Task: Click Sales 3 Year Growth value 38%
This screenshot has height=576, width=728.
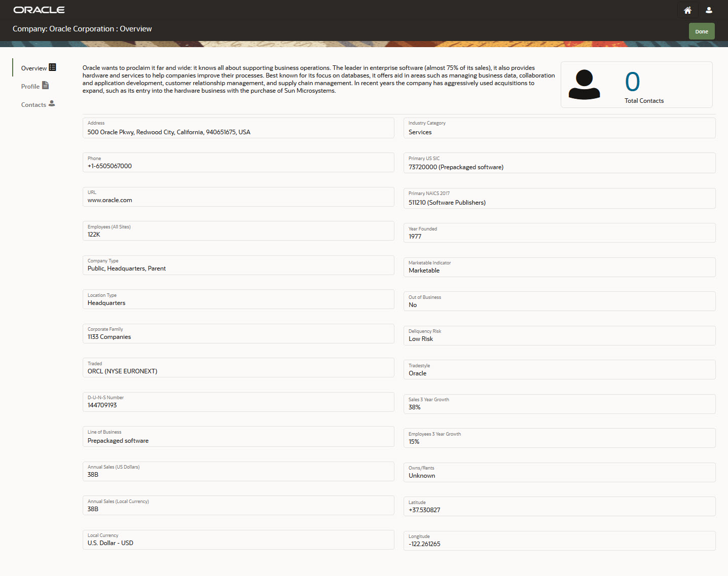Action: pos(415,407)
